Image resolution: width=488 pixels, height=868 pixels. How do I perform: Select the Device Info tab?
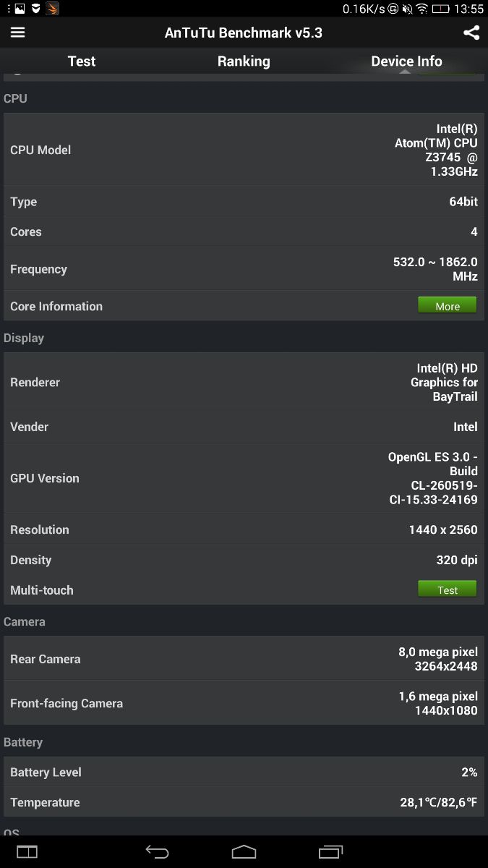406,61
